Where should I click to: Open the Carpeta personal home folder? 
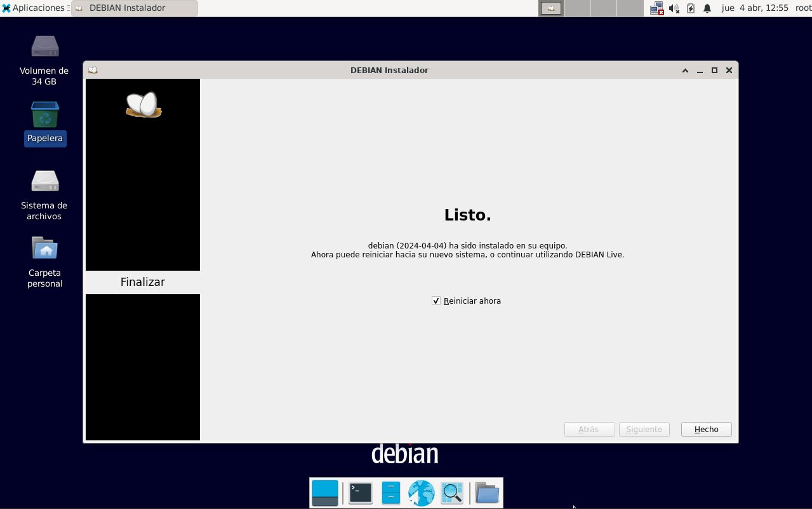(x=45, y=248)
